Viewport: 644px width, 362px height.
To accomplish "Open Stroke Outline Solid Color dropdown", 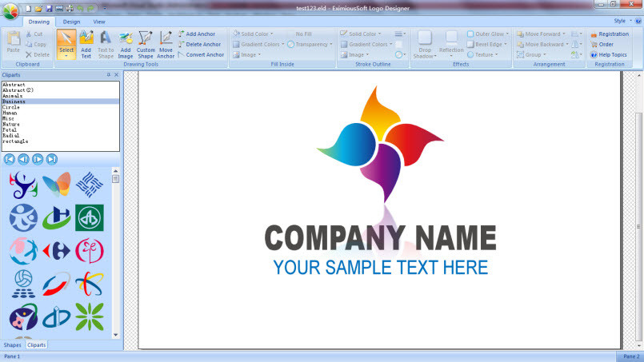I will tap(361, 34).
